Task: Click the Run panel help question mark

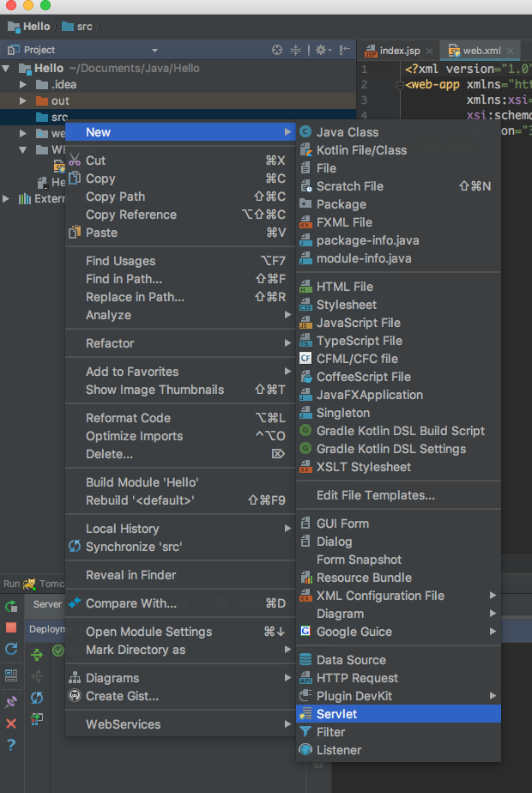Action: 11,744
